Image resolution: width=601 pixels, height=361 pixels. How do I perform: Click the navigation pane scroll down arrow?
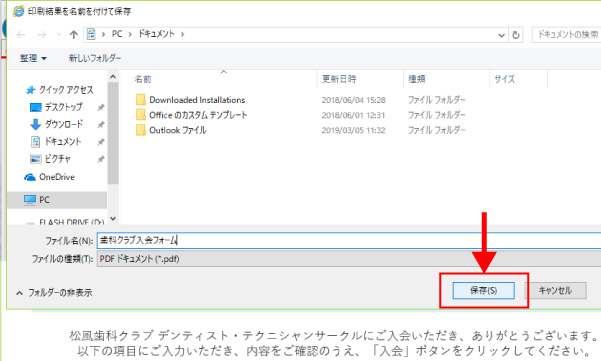pyautogui.click(x=113, y=218)
